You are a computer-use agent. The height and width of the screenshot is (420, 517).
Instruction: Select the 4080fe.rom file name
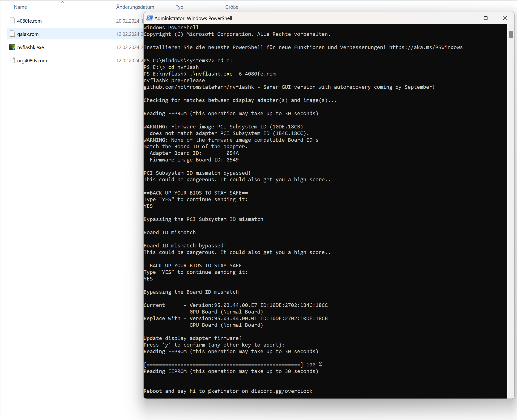tap(29, 21)
